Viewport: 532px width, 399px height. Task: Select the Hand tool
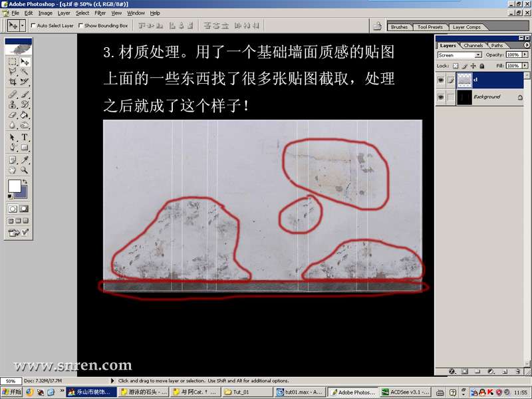click(x=13, y=170)
